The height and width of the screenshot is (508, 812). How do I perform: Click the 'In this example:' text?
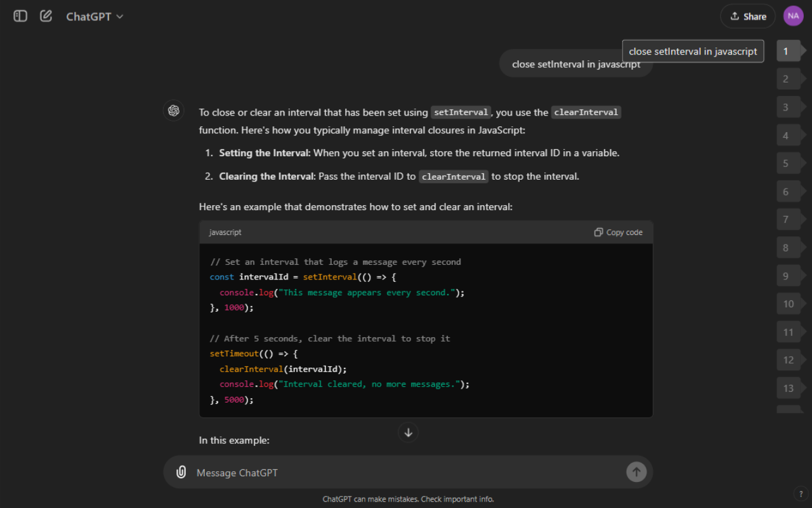click(234, 440)
